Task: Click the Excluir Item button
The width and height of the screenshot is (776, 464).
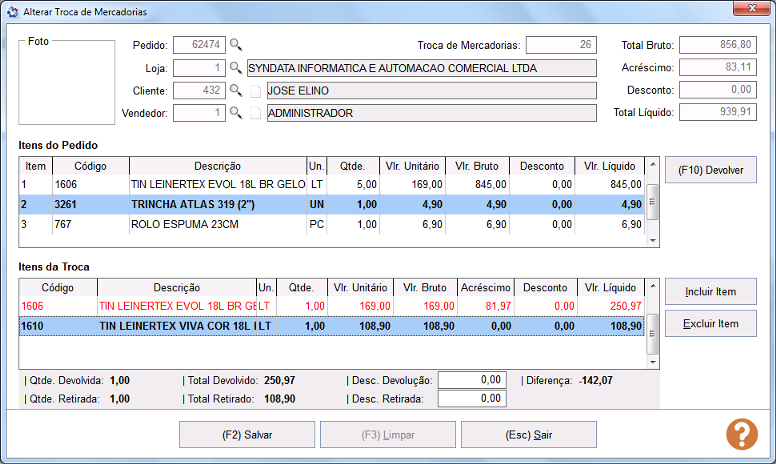Action: click(x=711, y=324)
